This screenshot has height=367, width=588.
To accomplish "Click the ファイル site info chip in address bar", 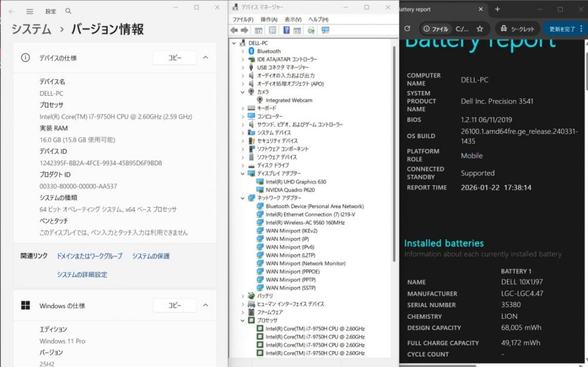I will coord(435,29).
